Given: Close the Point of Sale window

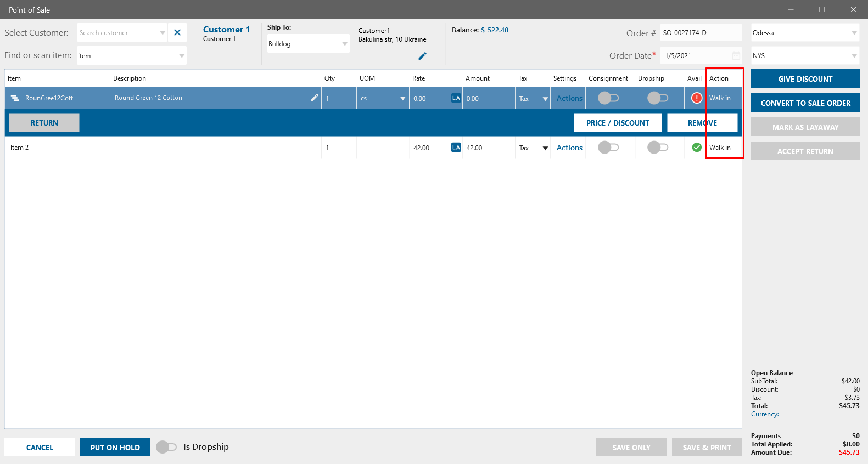Looking at the screenshot, I should point(853,9).
